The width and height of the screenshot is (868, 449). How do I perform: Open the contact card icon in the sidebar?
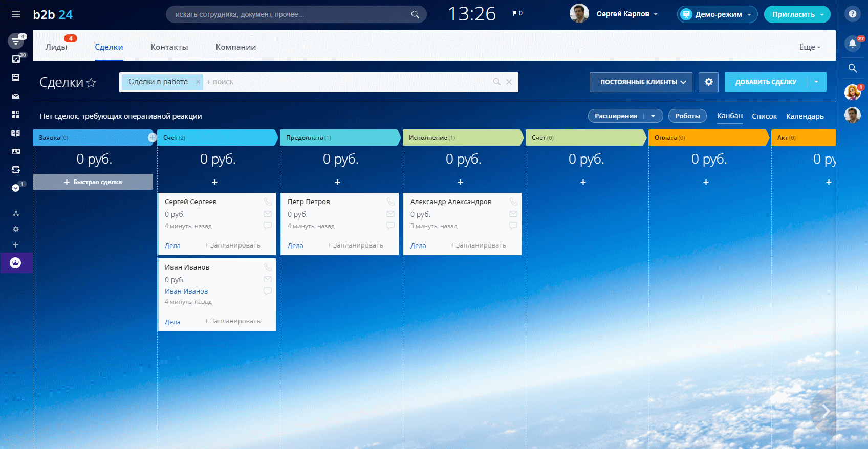tap(16, 151)
